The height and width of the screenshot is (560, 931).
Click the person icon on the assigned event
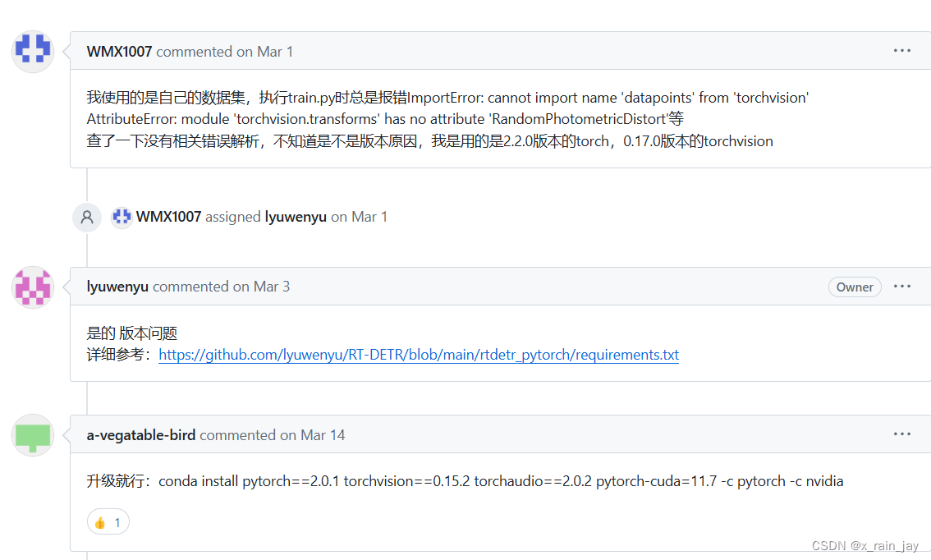(x=87, y=217)
